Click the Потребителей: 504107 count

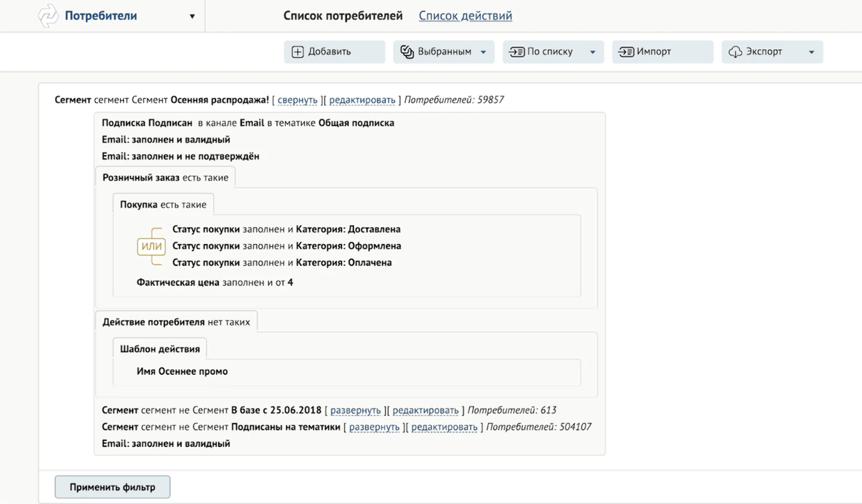(x=539, y=427)
